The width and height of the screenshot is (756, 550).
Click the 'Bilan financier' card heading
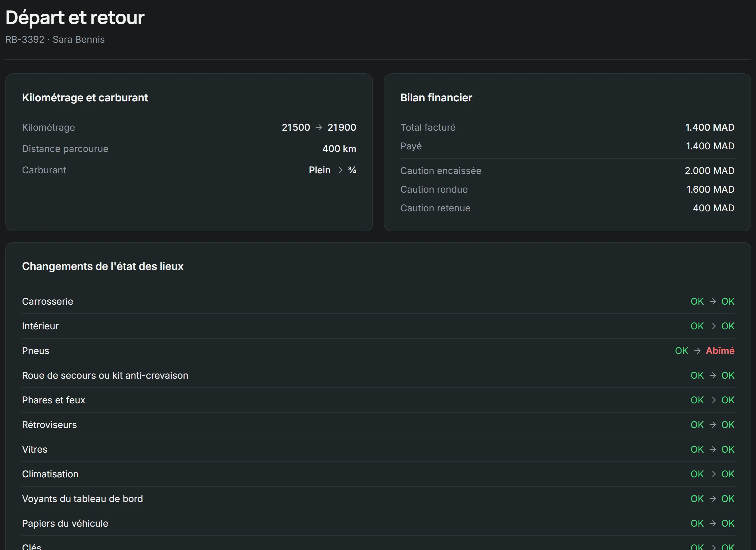tap(436, 97)
